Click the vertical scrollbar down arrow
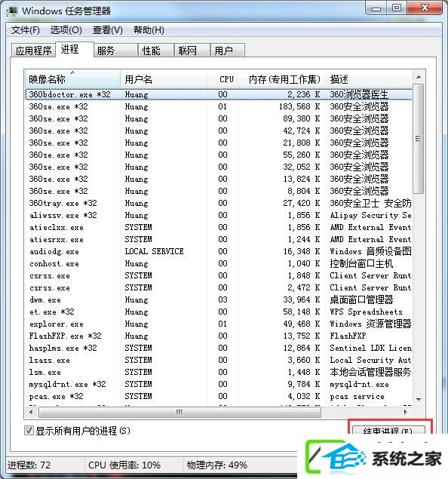Viewport: 448px width, 479px height. click(419, 399)
